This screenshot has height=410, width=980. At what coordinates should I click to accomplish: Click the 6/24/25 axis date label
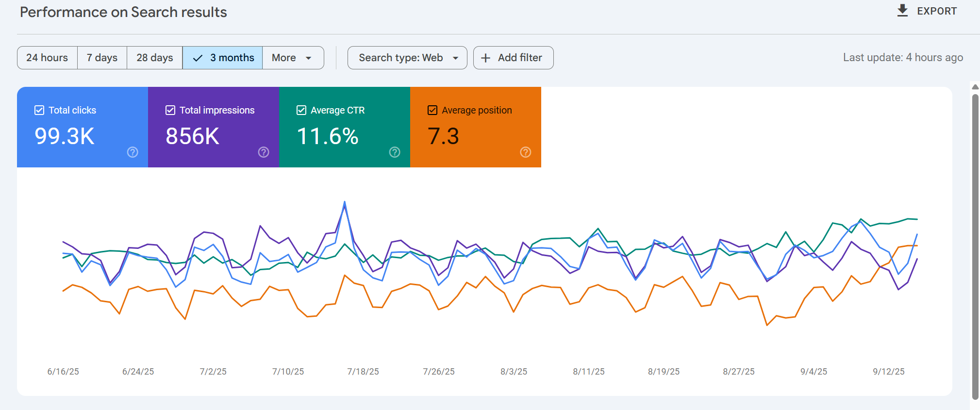[x=138, y=372]
